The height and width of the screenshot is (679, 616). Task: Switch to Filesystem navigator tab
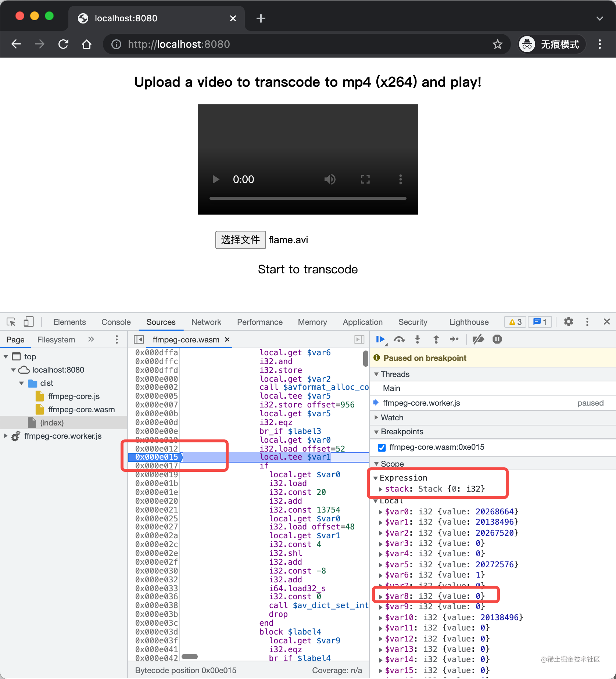56,339
